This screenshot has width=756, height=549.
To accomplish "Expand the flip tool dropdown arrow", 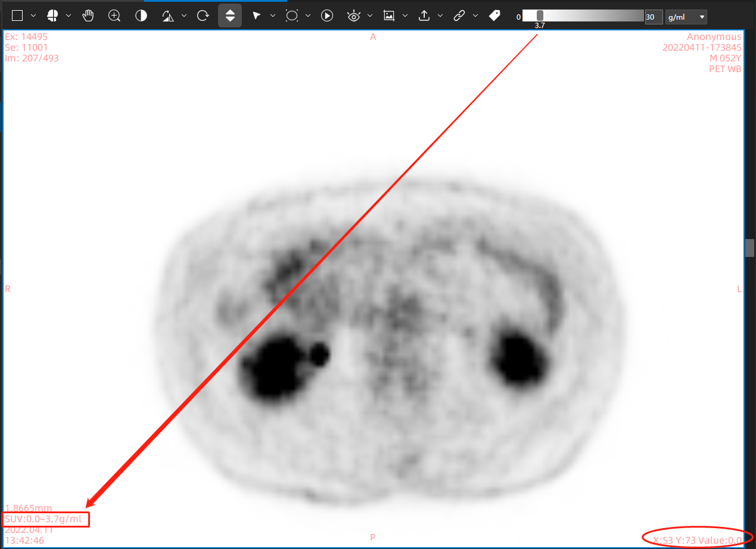I will 184,15.
